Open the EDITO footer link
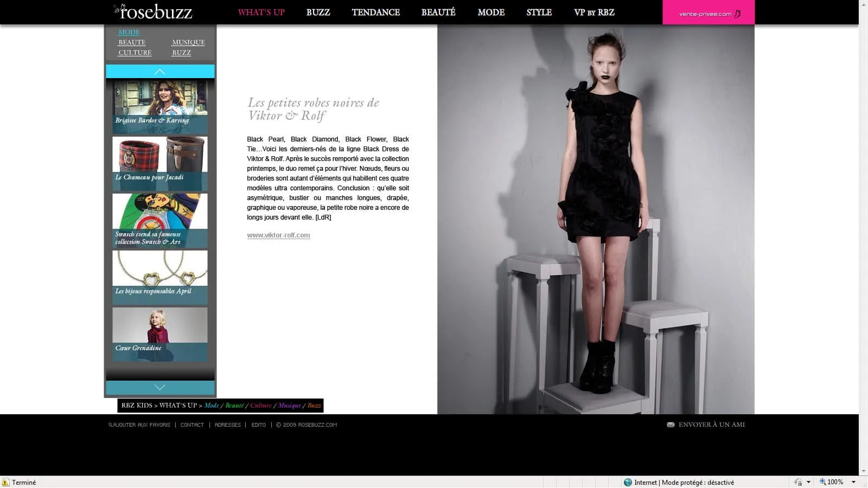 click(258, 425)
